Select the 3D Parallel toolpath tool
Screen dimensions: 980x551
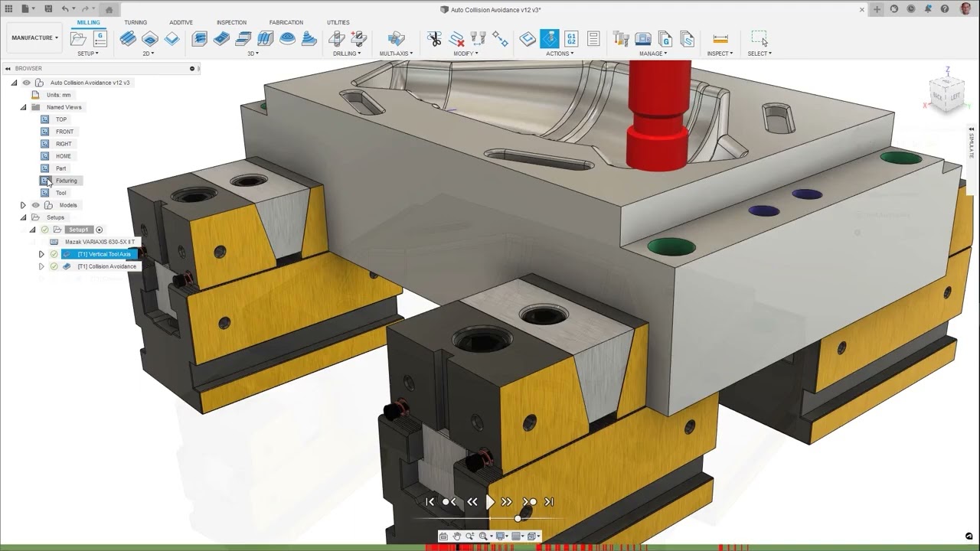click(x=266, y=38)
